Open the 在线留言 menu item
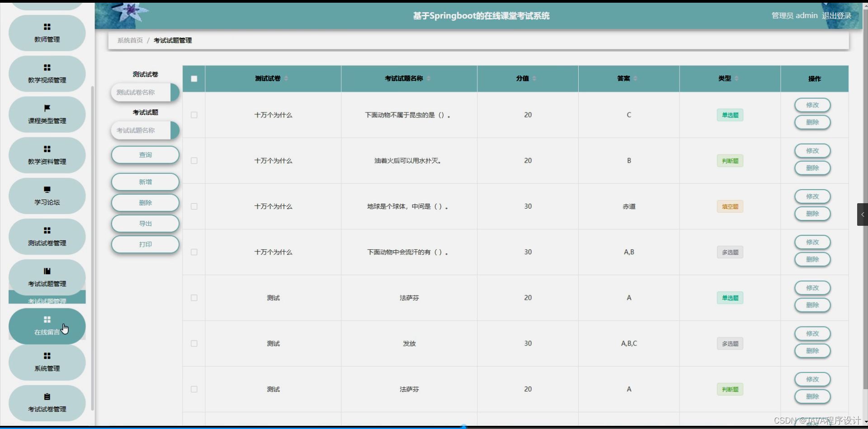868x429 pixels. [47, 326]
